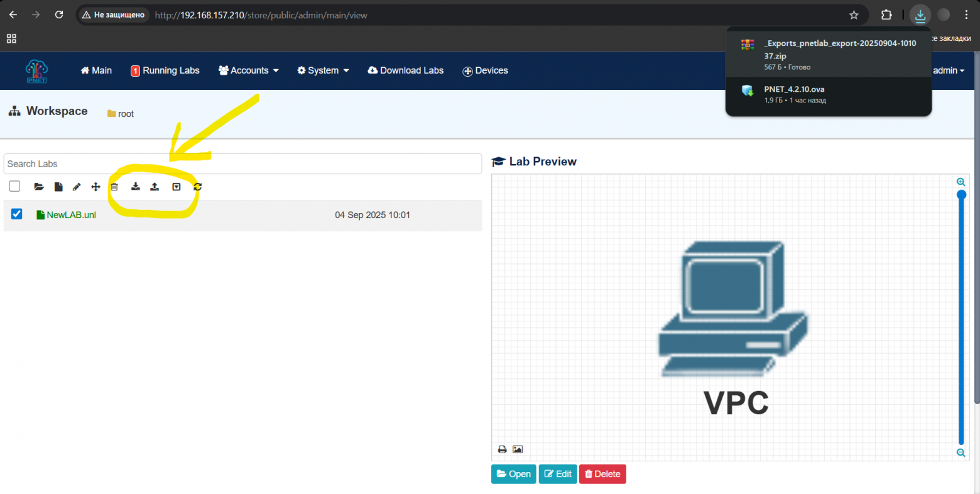This screenshot has width=980, height=494.
Task: Go to the Main page
Action: 96,70
